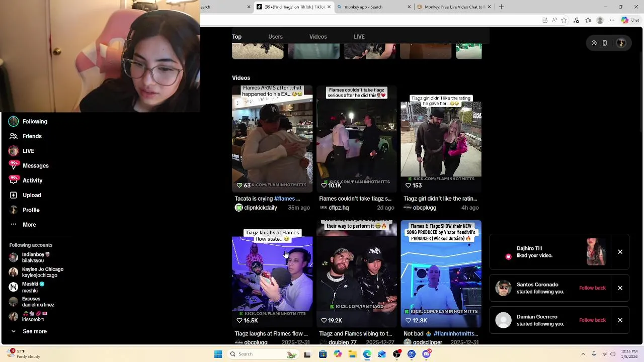Click heart icon showing 12.8K likes

coord(408,320)
